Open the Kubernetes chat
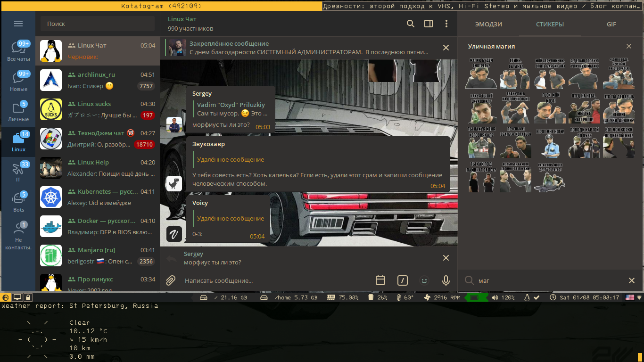Viewport: 644px width, 362px height. coord(98,197)
